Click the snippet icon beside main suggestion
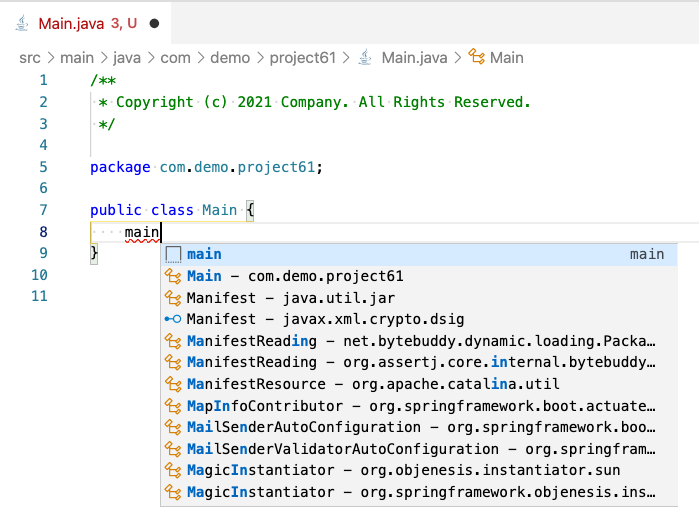This screenshot has width=699, height=520. [x=174, y=254]
